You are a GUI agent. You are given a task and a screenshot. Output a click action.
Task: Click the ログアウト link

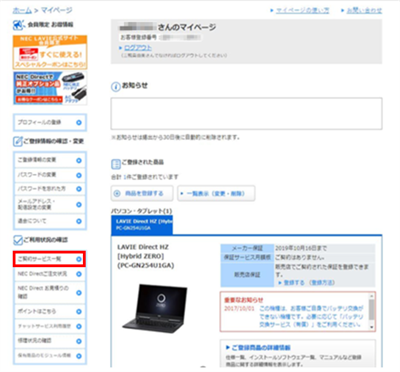(138, 48)
